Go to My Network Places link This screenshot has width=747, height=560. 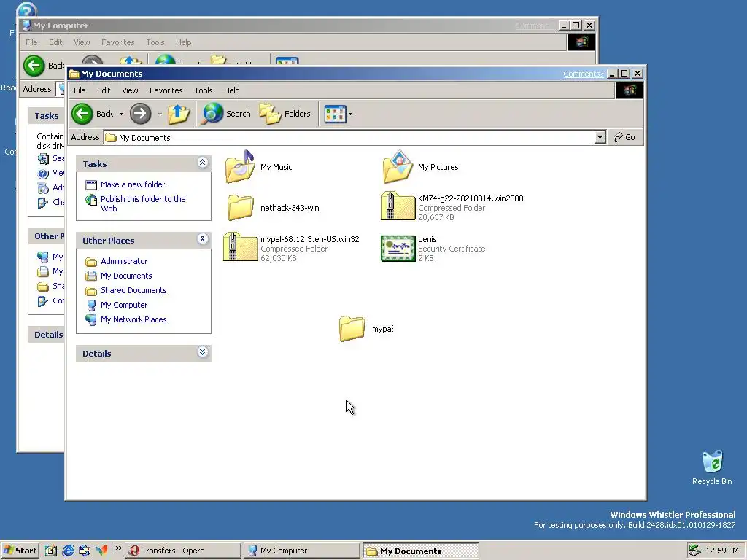(133, 319)
